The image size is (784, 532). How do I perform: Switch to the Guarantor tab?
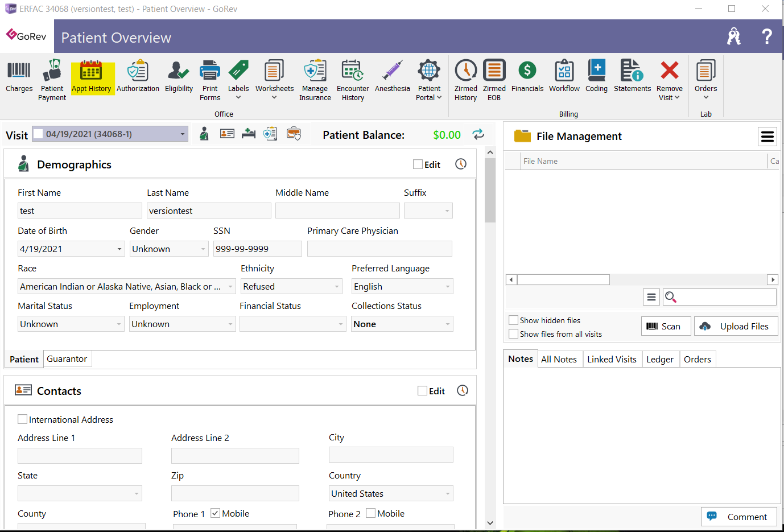pyautogui.click(x=67, y=359)
